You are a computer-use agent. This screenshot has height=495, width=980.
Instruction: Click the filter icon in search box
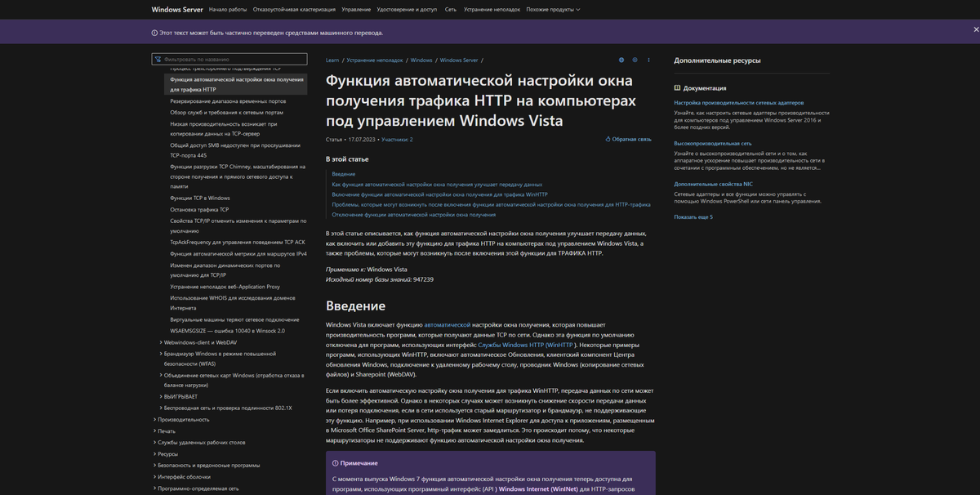coord(158,60)
